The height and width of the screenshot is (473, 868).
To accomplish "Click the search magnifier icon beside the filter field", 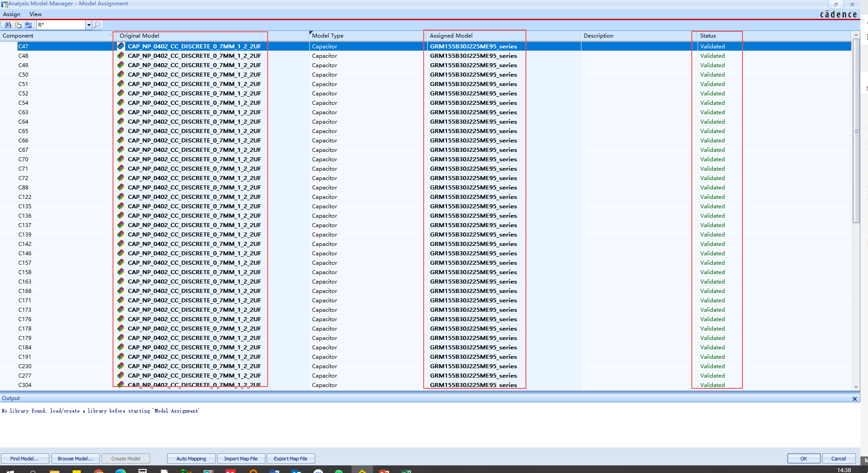I will [x=97, y=25].
